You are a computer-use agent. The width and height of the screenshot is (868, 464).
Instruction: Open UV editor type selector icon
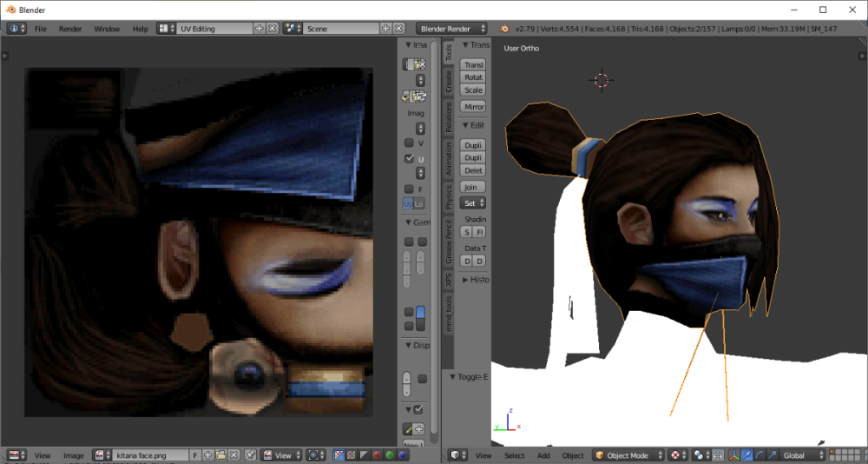pos(18,455)
